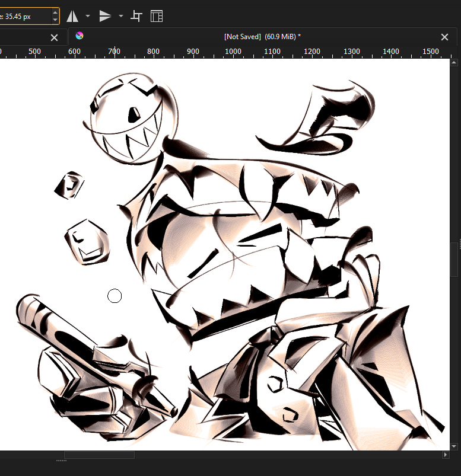Click the vertical scrollbar thumb
This screenshot has height=476, width=461.
454,260
